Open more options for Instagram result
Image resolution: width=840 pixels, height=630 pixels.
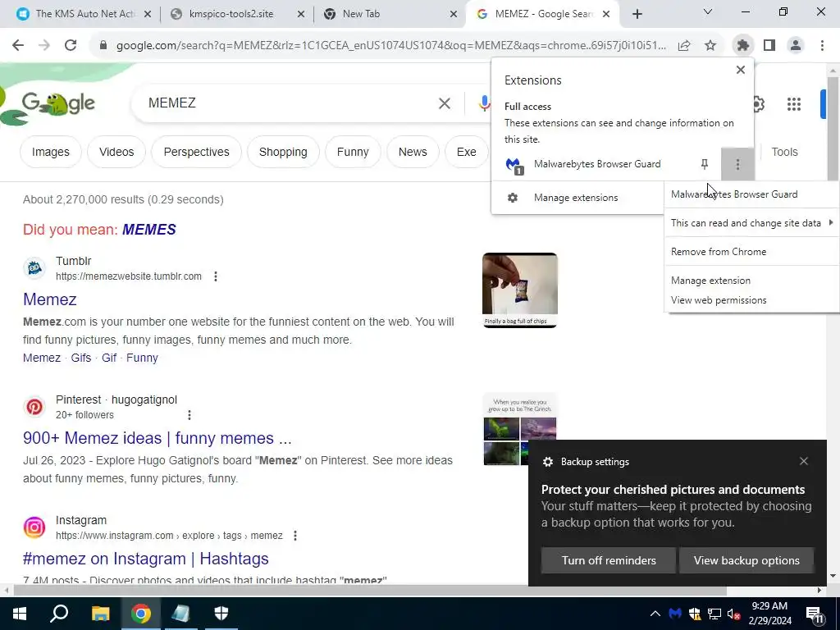(x=294, y=536)
